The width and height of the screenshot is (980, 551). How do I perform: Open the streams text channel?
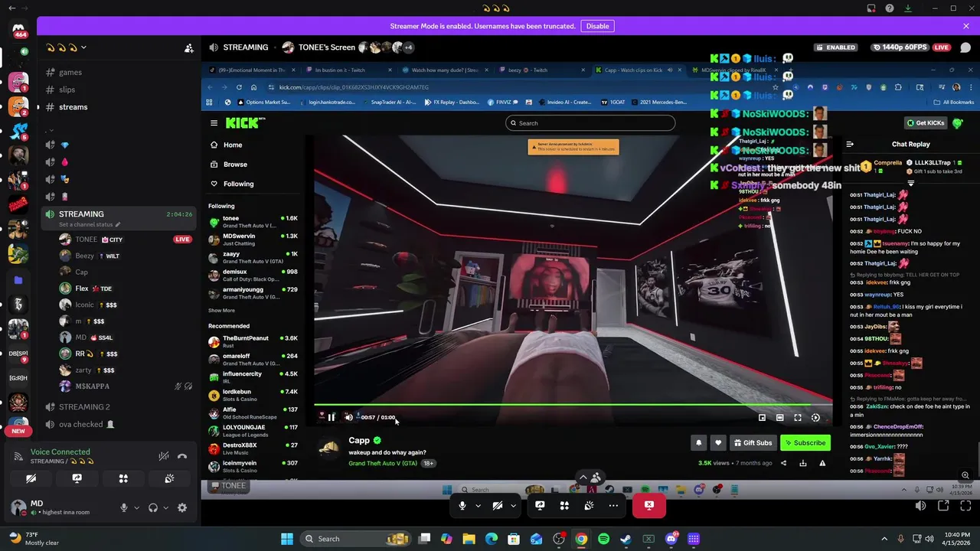(x=73, y=107)
